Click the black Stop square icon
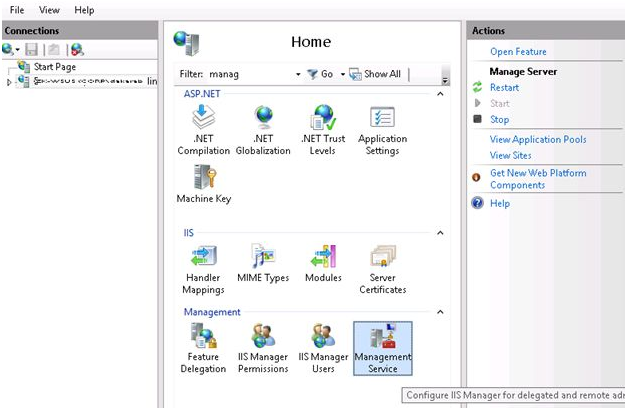The image size is (629, 412). pos(477,119)
